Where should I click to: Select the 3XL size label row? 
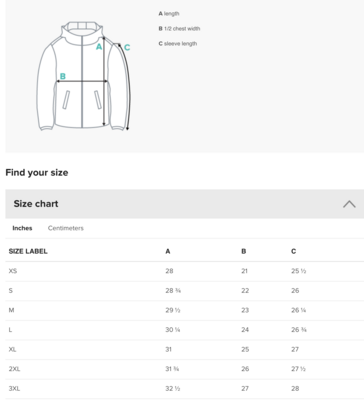point(185,389)
